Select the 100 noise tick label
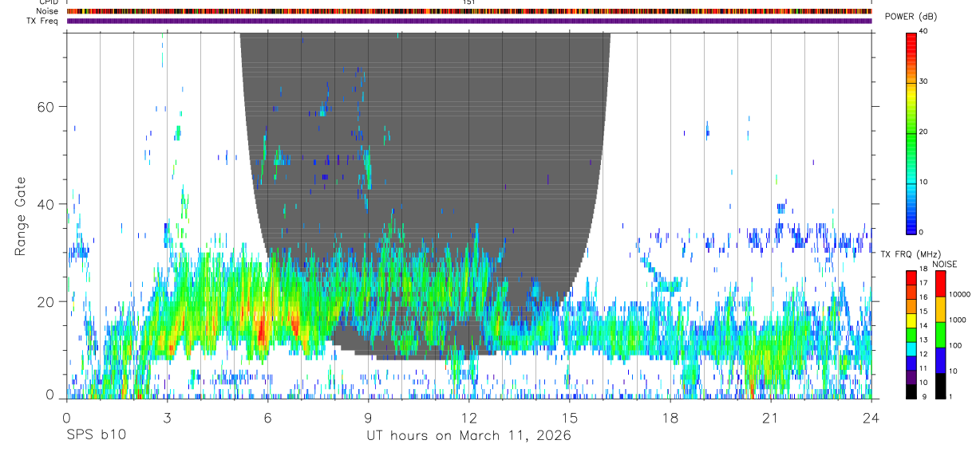Viewport: 980px width, 452px height. pyautogui.click(x=954, y=345)
